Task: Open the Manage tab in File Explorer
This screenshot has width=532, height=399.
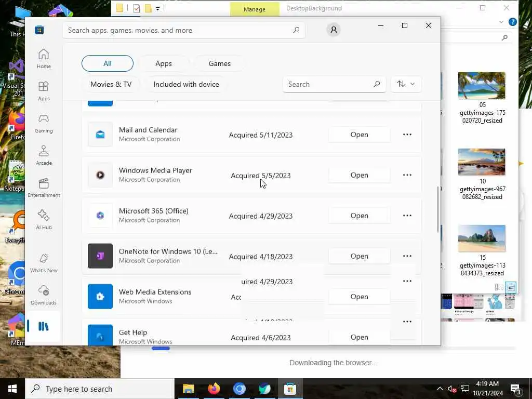Action: coord(255,9)
